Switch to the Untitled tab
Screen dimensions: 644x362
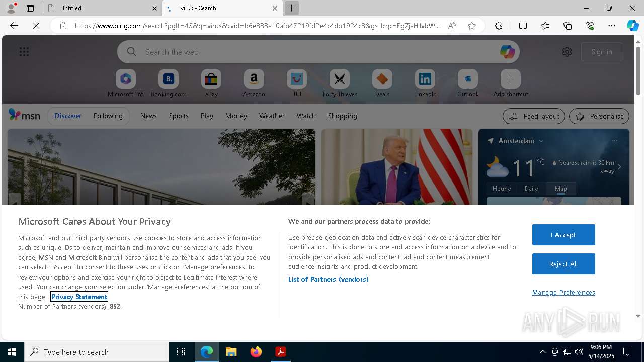click(101, 8)
